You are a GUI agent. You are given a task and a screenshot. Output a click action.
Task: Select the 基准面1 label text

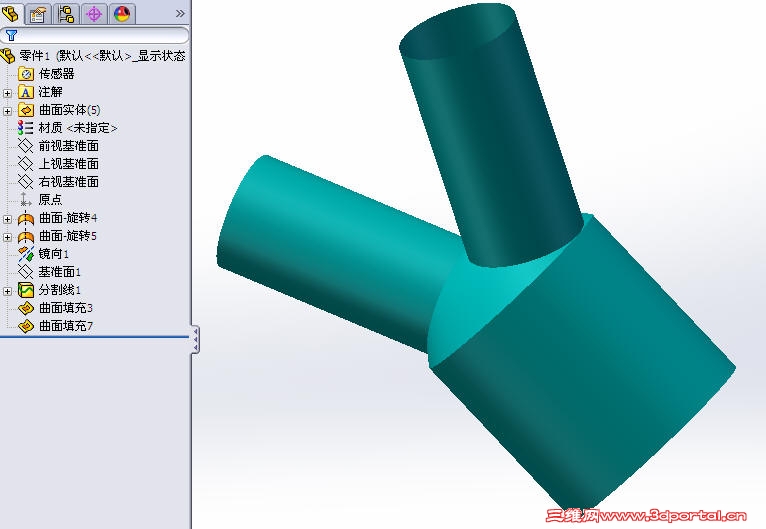(x=60, y=272)
